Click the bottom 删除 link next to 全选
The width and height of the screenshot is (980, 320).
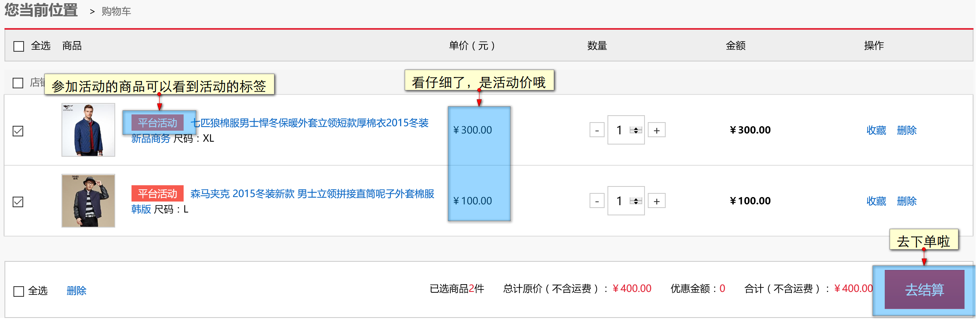(77, 291)
